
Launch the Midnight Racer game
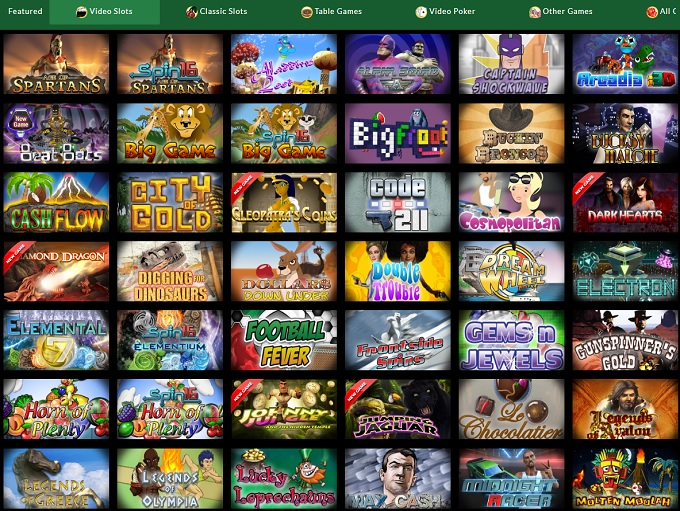tap(511, 478)
